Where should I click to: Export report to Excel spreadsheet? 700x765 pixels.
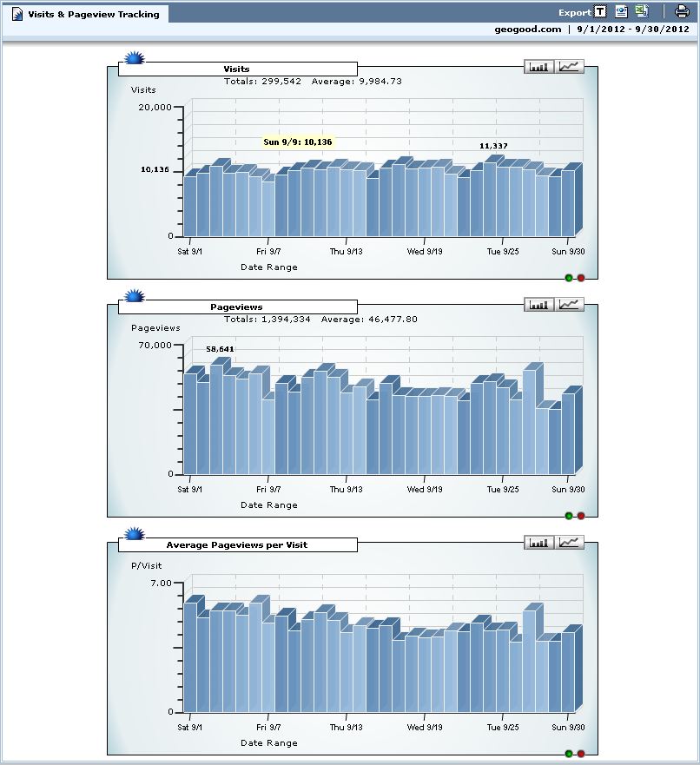(x=642, y=11)
